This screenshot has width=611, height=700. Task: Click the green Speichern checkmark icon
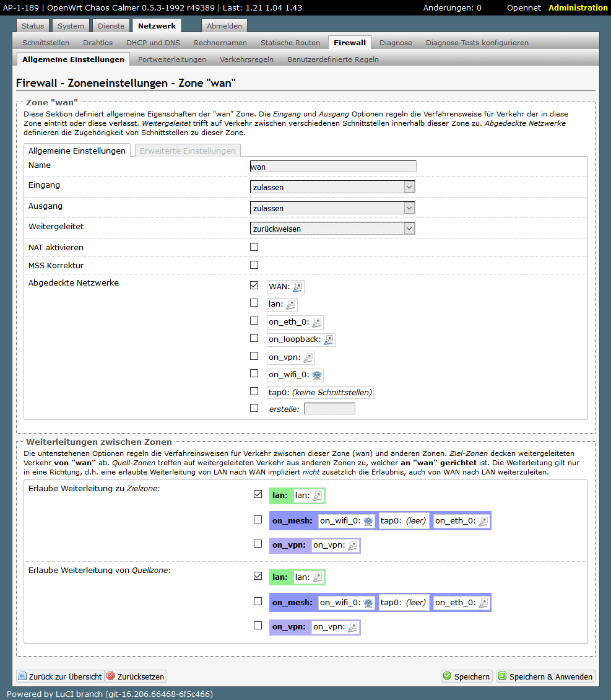point(447,676)
